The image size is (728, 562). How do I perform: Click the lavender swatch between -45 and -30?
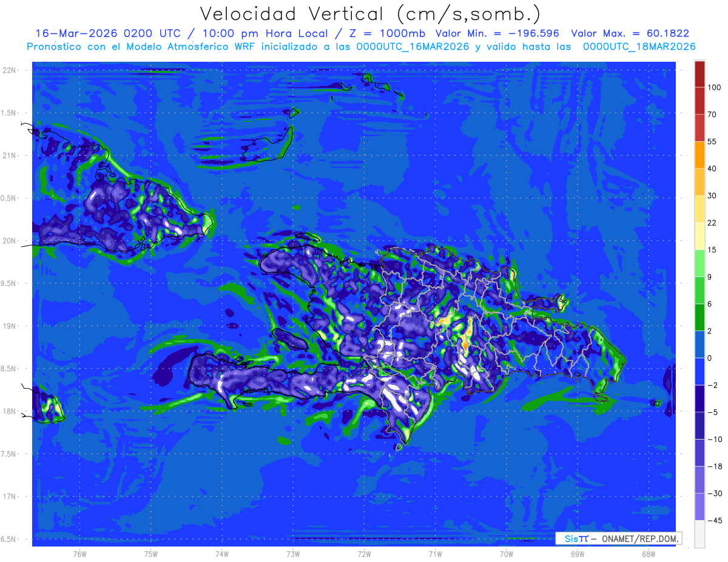[x=699, y=507]
